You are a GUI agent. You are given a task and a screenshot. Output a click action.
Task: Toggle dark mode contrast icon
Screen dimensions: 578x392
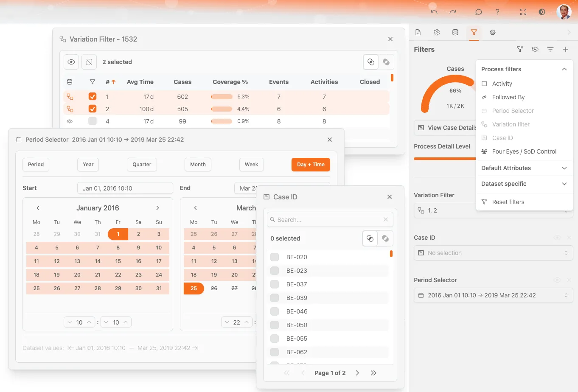point(542,12)
